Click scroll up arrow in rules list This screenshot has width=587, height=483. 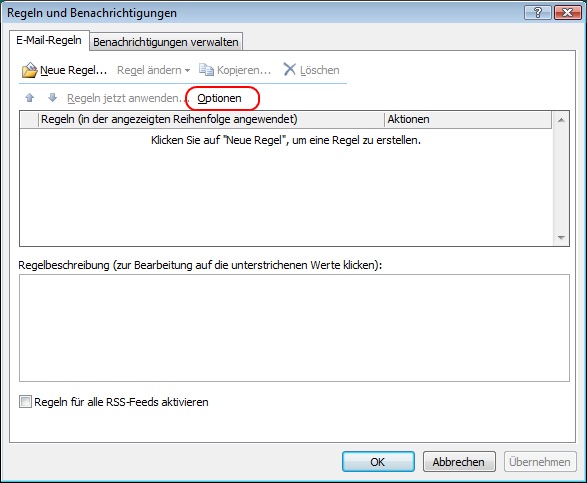[x=561, y=120]
